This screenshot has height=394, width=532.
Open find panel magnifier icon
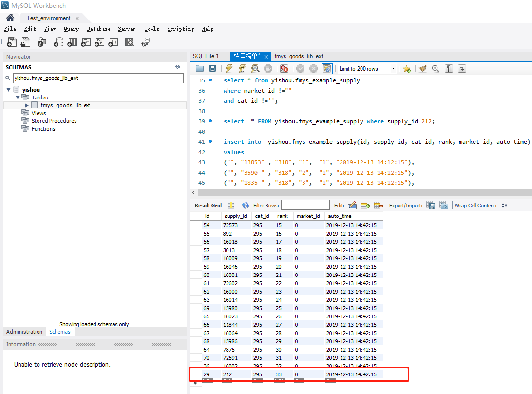click(x=436, y=69)
